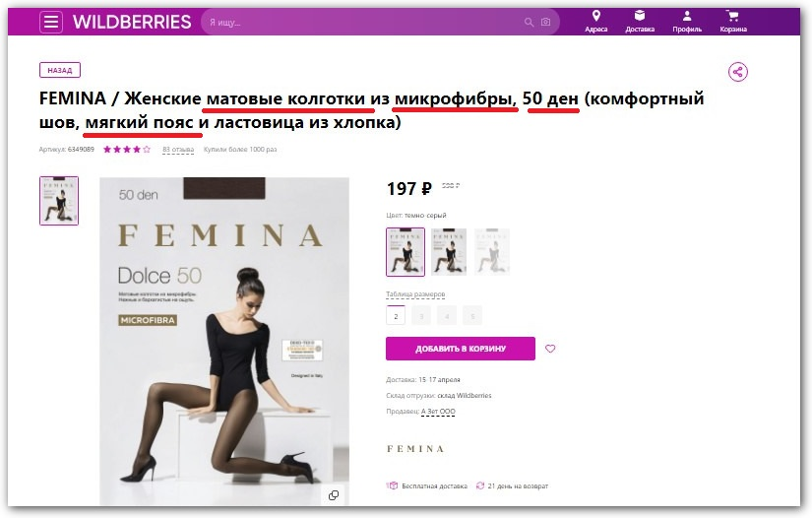Open similar items icon on photo
This screenshot has height=518, width=812.
point(334,495)
